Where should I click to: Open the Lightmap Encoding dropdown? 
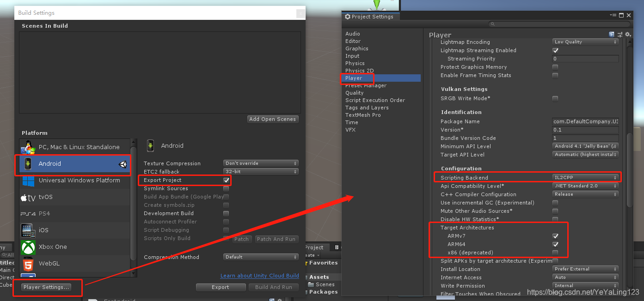[586, 42]
